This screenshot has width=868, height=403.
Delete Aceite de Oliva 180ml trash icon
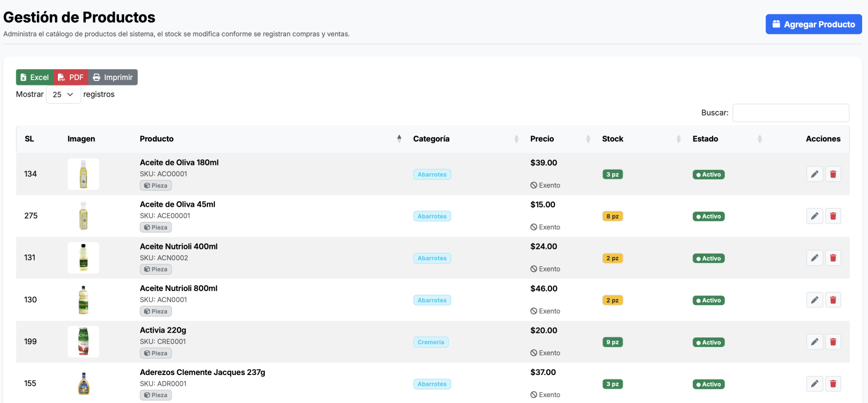click(833, 174)
